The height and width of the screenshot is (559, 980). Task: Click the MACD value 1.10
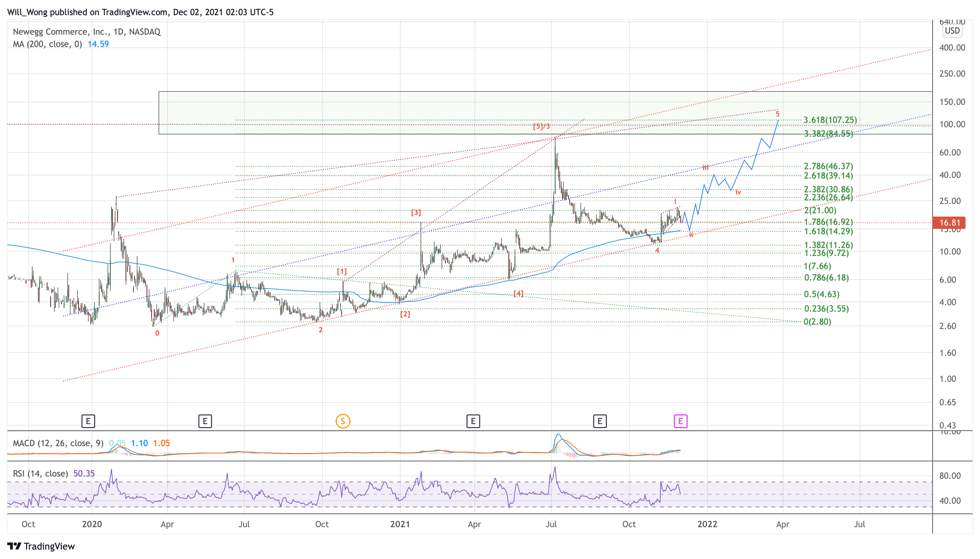139,443
